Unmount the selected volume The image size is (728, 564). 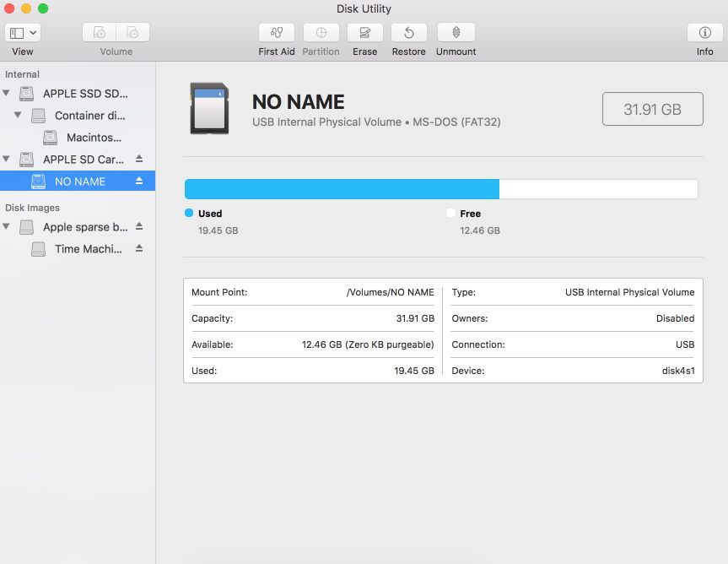[x=456, y=33]
